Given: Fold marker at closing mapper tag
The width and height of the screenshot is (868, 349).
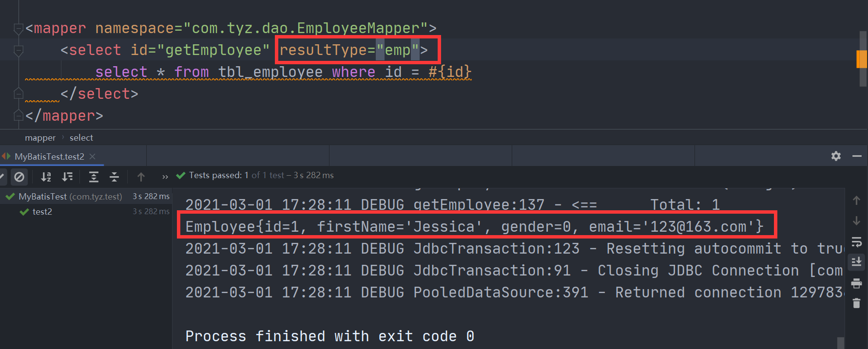Looking at the screenshot, I should 19,115.
